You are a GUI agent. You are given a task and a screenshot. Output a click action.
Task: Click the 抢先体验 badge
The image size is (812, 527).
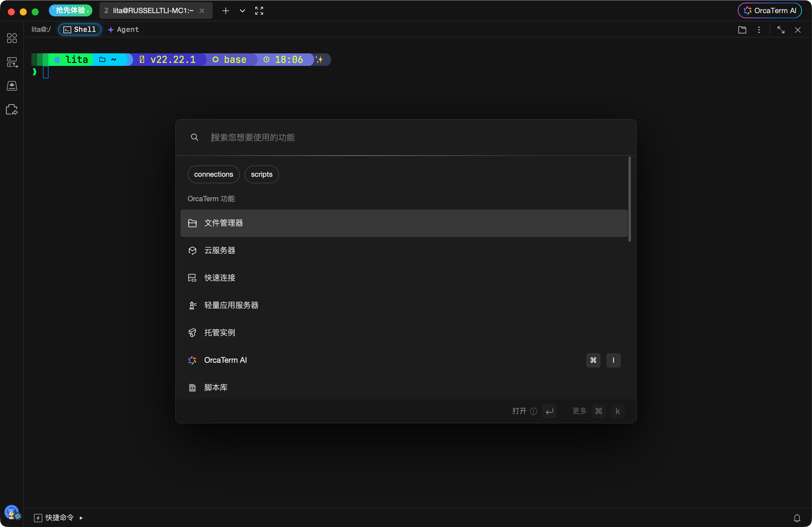coord(71,10)
